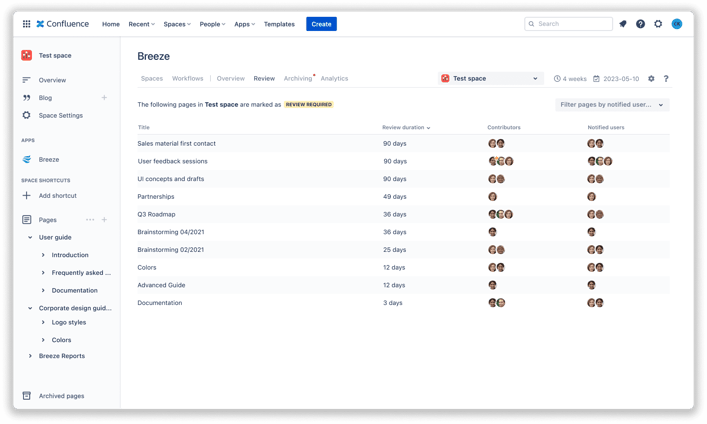Click the blue Create button
This screenshot has height=424, width=707.
(x=321, y=24)
